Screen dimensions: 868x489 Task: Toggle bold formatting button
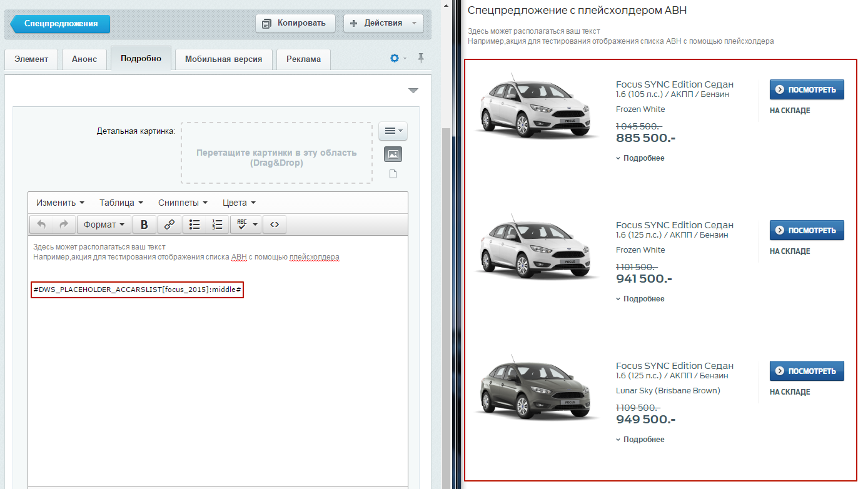144,224
